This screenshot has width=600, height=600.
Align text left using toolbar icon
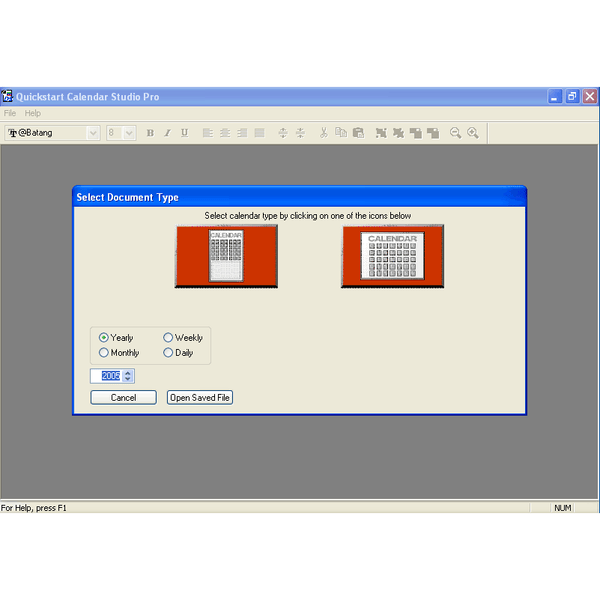208,133
